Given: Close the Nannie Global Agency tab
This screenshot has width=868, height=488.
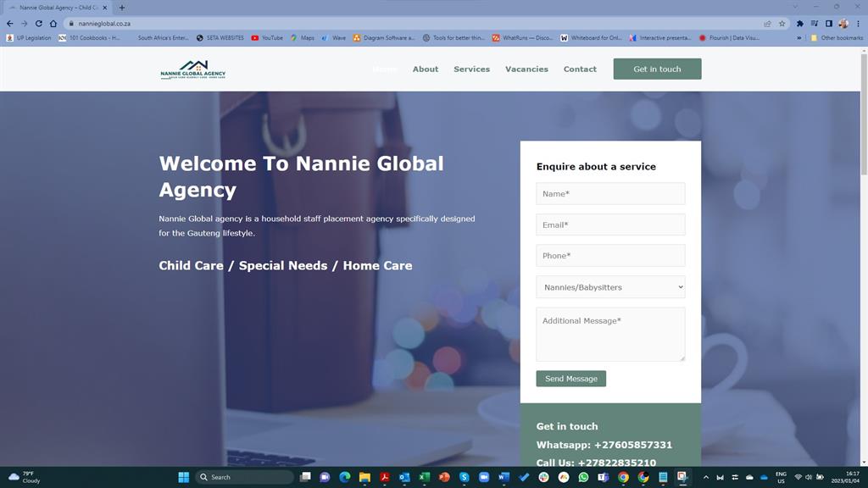Looking at the screenshot, I should (x=104, y=8).
